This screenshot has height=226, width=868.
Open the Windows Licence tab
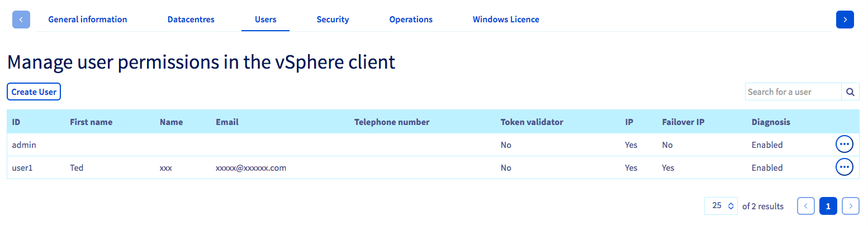coord(506,20)
